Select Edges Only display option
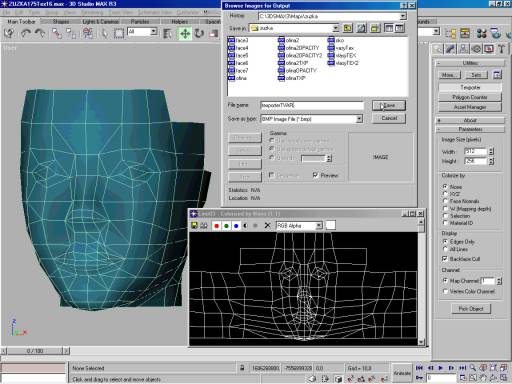The image size is (512, 384). tap(445, 241)
